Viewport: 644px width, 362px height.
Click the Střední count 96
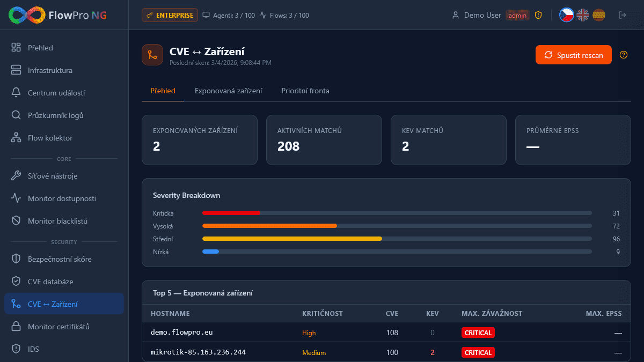point(616,239)
